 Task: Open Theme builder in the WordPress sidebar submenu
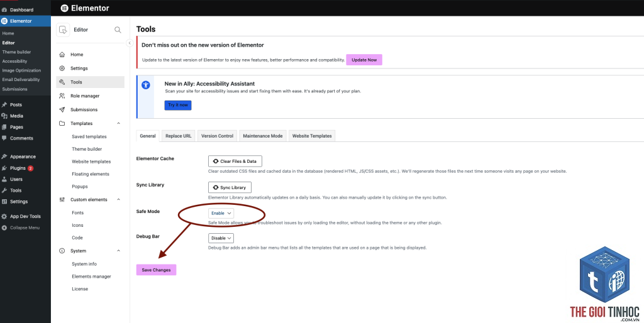(16, 52)
